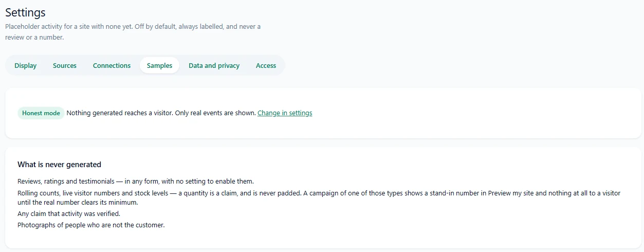Select the Samples tab
644x252 pixels.
(x=159, y=65)
